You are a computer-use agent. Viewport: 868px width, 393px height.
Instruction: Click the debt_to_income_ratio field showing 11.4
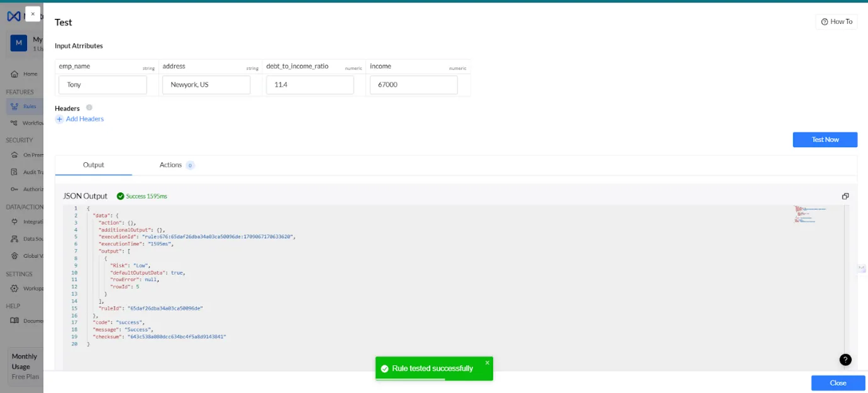tap(310, 85)
